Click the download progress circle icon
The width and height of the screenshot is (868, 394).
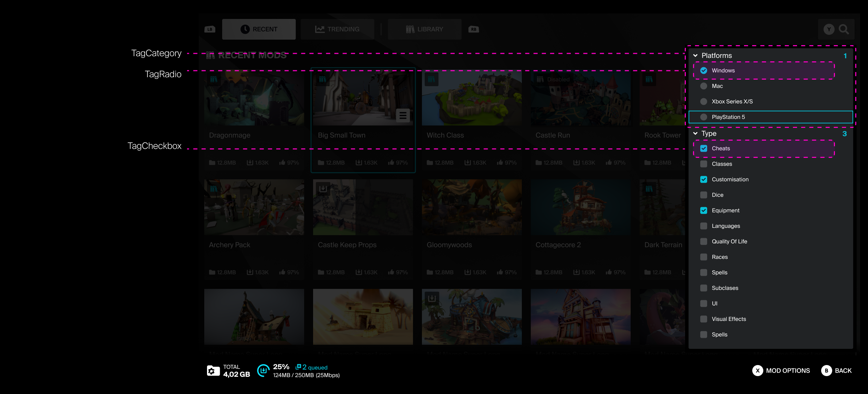point(263,371)
